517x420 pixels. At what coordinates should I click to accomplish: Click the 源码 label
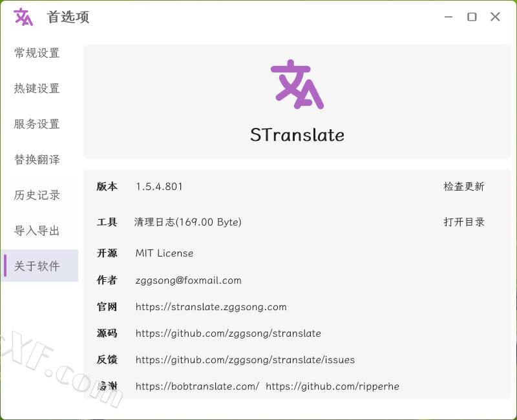coord(107,333)
